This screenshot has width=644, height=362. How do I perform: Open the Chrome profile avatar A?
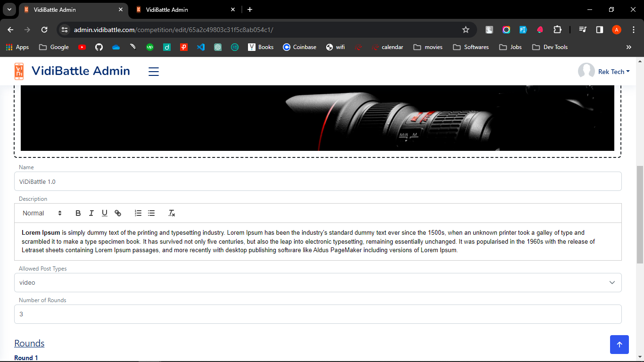(x=617, y=30)
